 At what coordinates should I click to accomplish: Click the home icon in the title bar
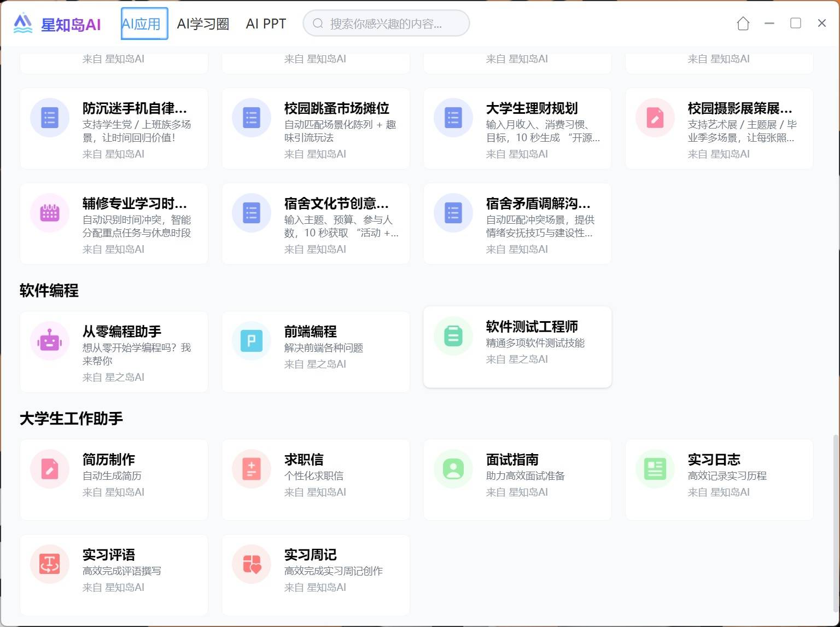click(x=743, y=24)
